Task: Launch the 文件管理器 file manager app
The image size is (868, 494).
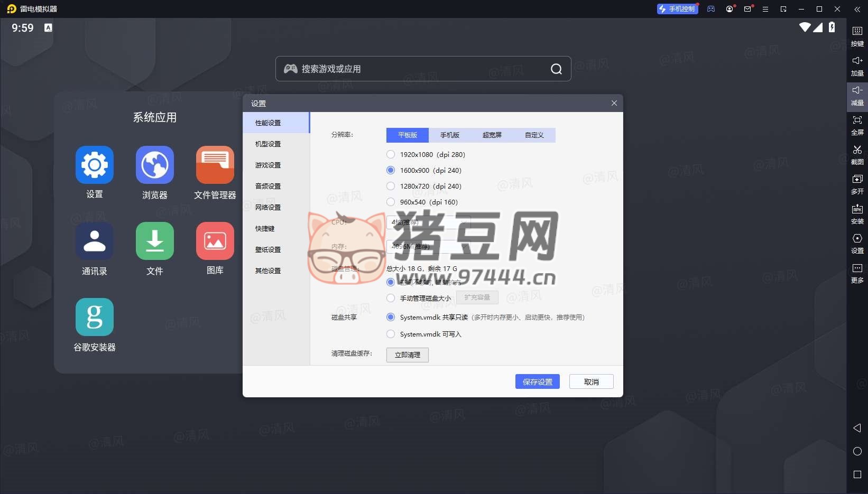Action: 215,165
